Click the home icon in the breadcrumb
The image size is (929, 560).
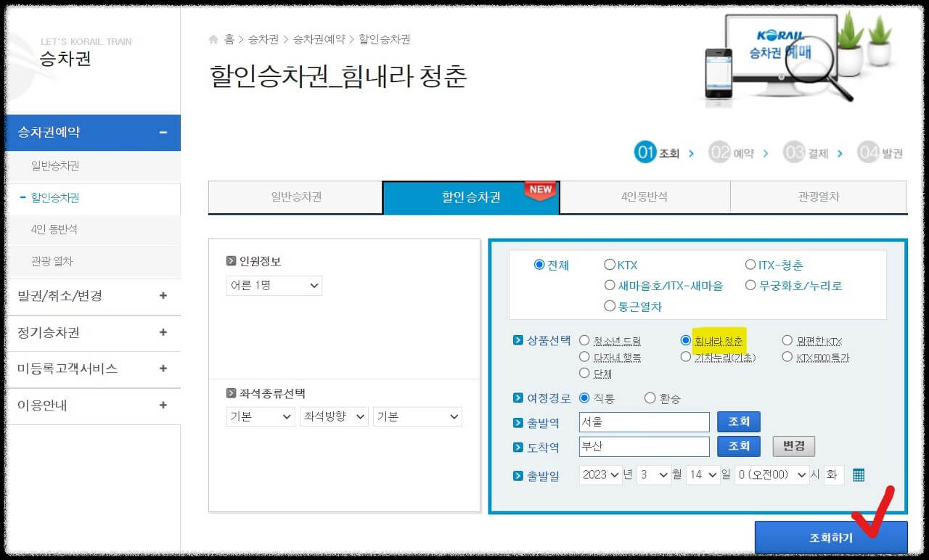tap(213, 39)
